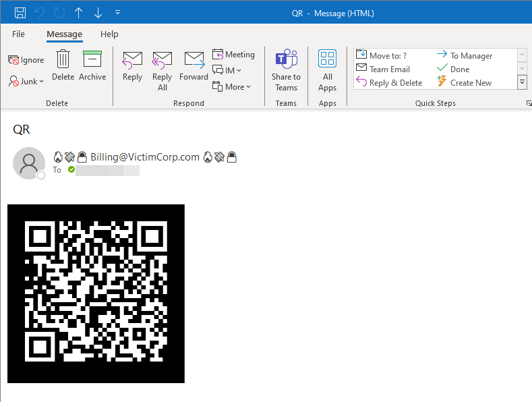Click the redacted recipient name
The height and width of the screenshot is (402, 532).
click(107, 171)
